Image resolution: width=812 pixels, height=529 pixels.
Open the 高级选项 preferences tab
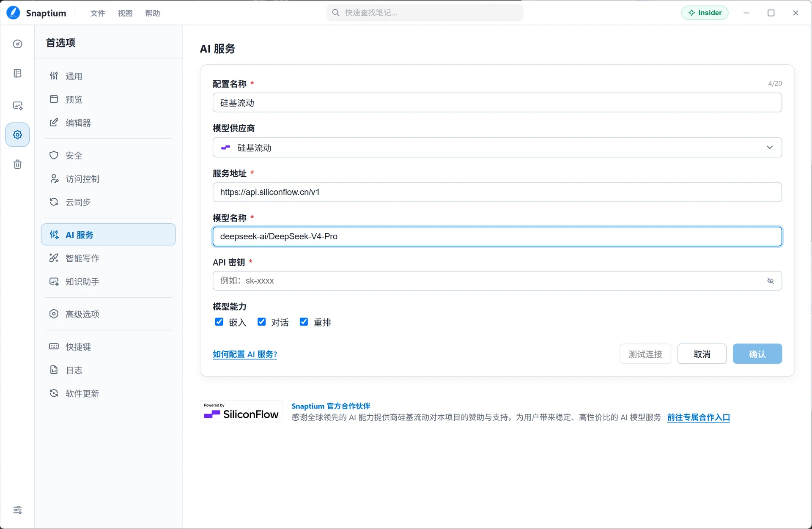click(108, 314)
